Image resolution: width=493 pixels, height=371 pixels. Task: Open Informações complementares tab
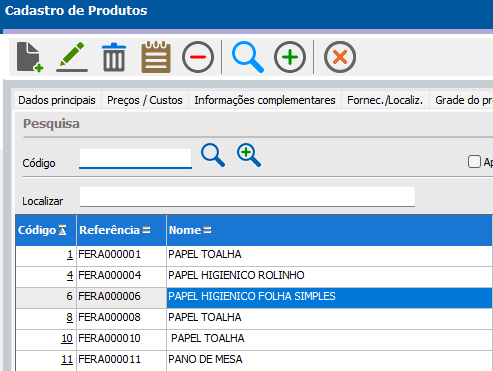[265, 100]
